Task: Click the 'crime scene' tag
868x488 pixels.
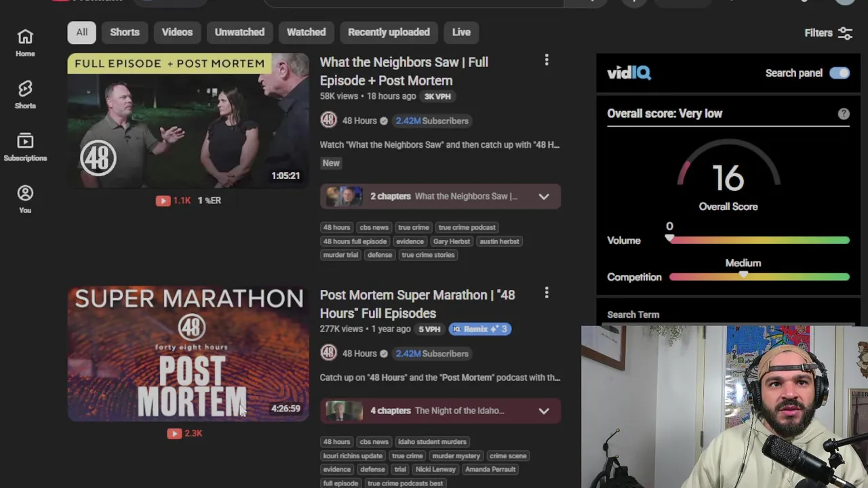Action: [x=508, y=456]
